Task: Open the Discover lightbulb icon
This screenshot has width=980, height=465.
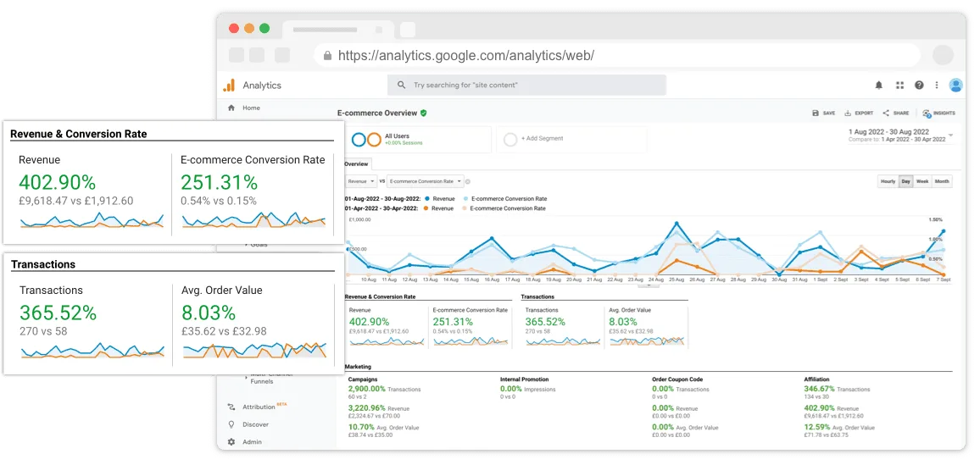Action: tap(231, 424)
